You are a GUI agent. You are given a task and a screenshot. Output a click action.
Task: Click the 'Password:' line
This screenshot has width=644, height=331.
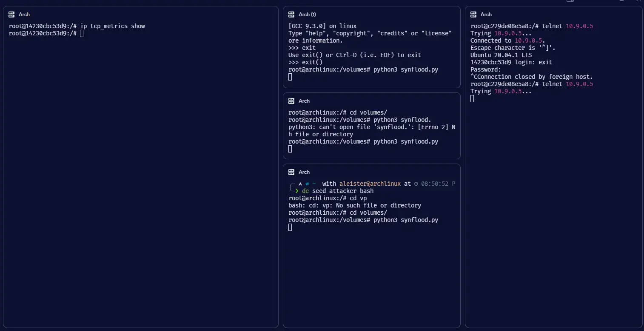(x=486, y=69)
